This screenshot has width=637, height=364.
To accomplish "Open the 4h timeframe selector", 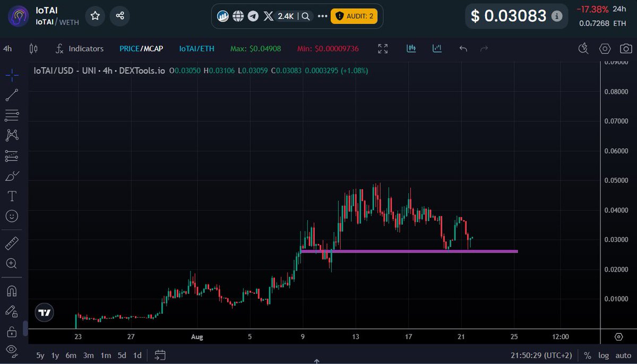I will [7, 48].
